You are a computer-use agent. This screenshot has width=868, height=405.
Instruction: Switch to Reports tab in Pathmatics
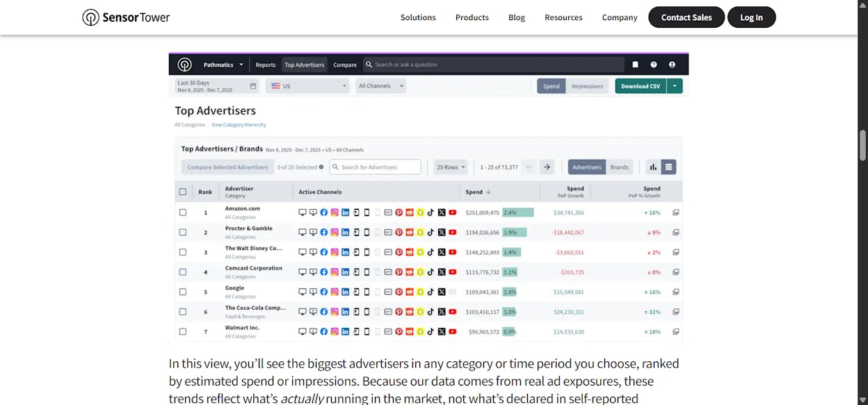coord(266,65)
